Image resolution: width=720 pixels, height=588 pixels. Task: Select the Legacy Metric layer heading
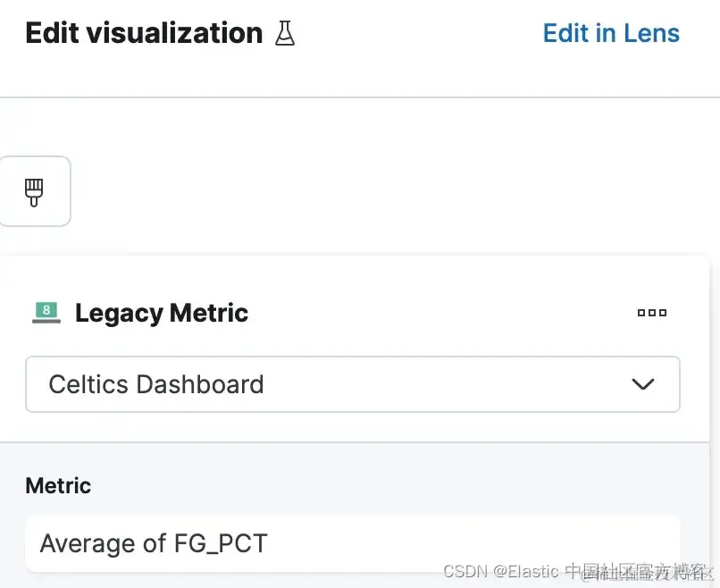tap(162, 314)
